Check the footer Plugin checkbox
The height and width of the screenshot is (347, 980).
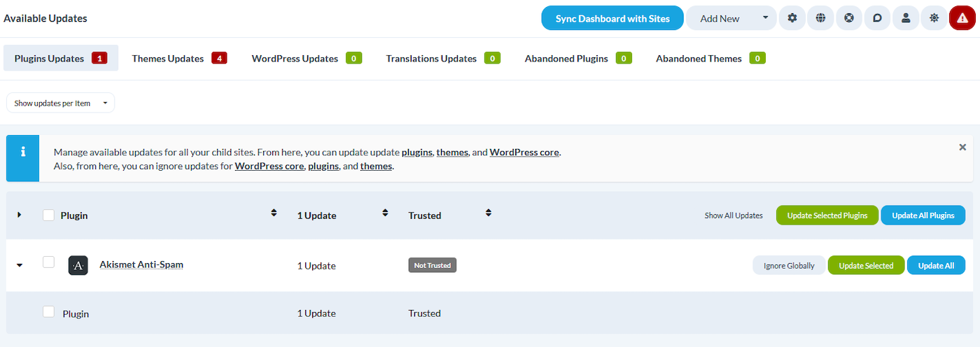pyautogui.click(x=48, y=312)
